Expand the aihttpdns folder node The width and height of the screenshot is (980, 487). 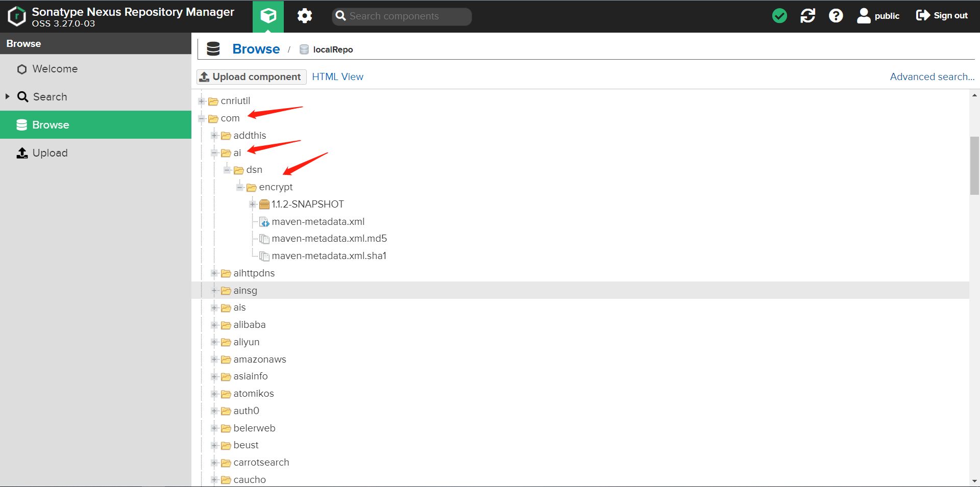(214, 273)
